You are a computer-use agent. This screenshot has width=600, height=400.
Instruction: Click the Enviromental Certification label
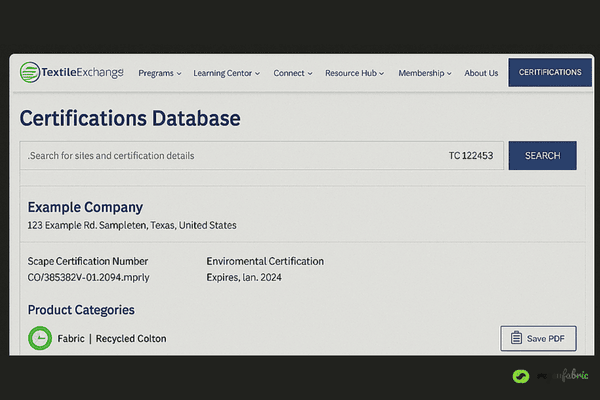265,261
